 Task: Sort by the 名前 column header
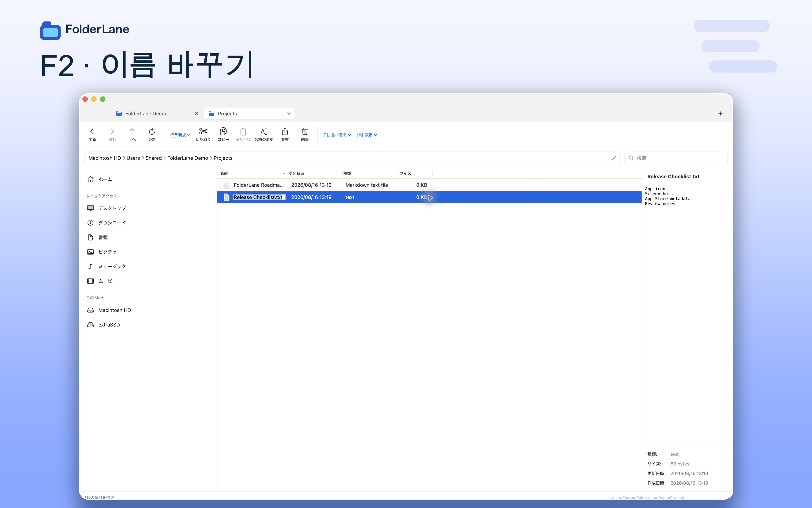click(x=253, y=173)
